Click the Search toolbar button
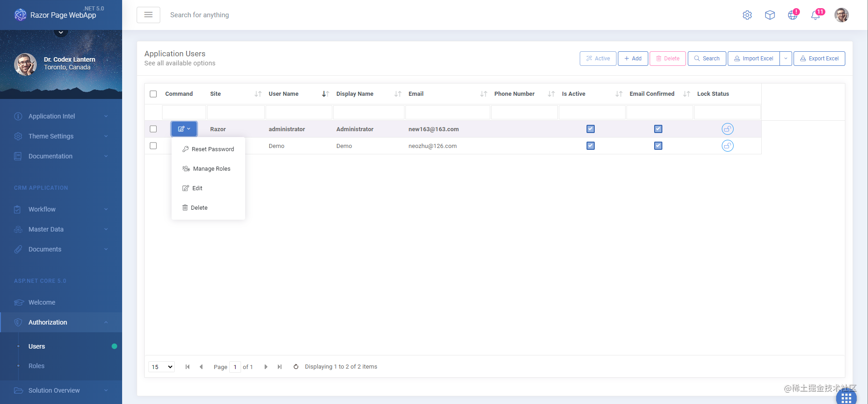 coord(707,59)
